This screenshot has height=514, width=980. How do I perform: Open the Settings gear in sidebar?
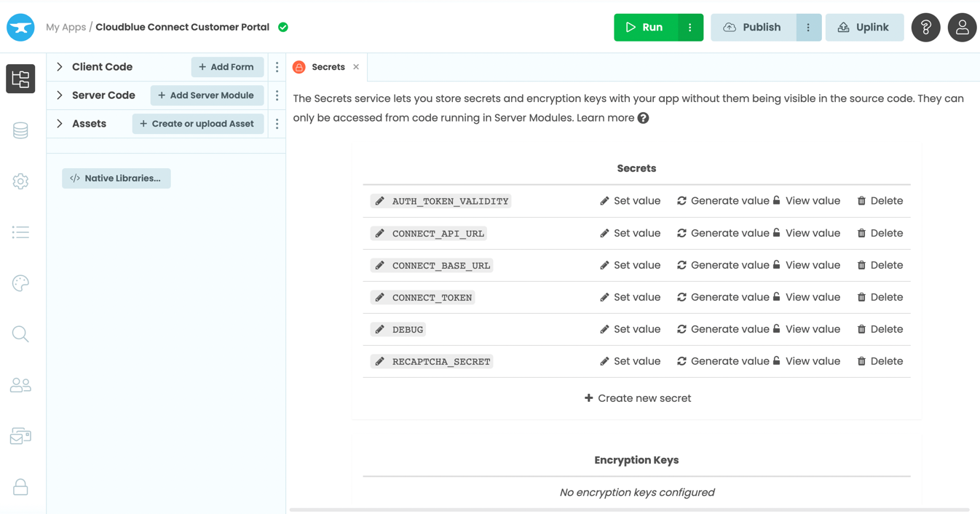pos(20,181)
